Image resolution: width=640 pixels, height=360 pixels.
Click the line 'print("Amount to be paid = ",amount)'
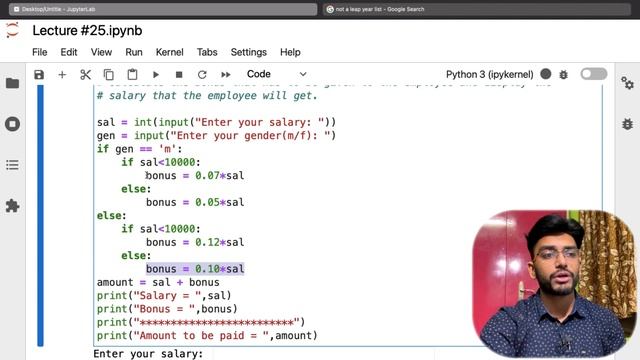207,336
